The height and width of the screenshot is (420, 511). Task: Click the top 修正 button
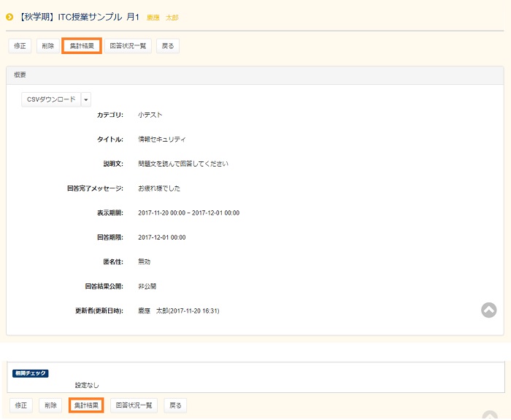(x=20, y=46)
